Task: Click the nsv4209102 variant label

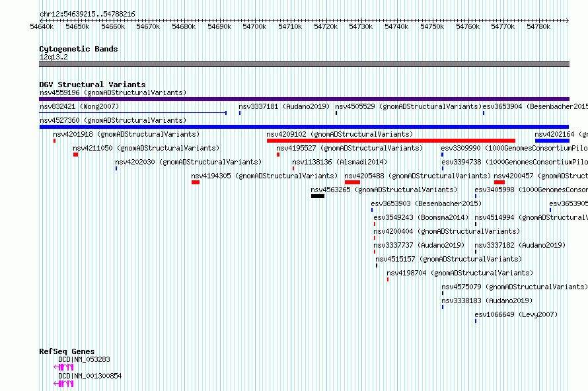Action: coord(340,134)
